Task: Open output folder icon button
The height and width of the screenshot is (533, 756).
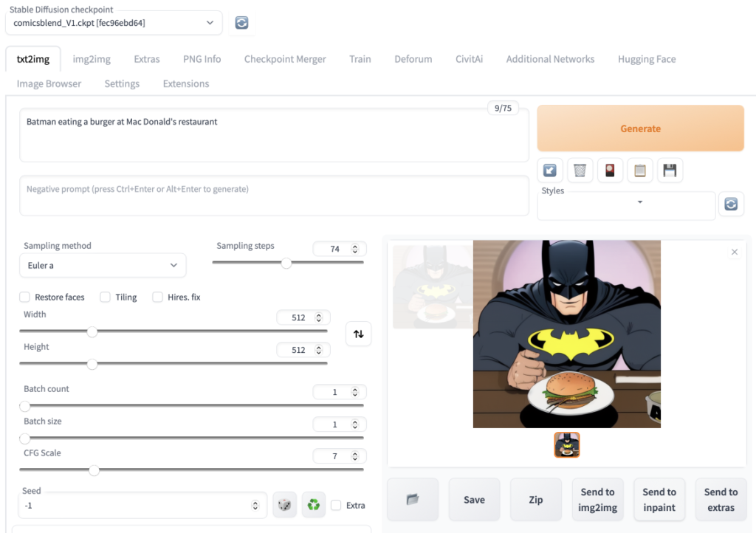Action: [x=413, y=499]
